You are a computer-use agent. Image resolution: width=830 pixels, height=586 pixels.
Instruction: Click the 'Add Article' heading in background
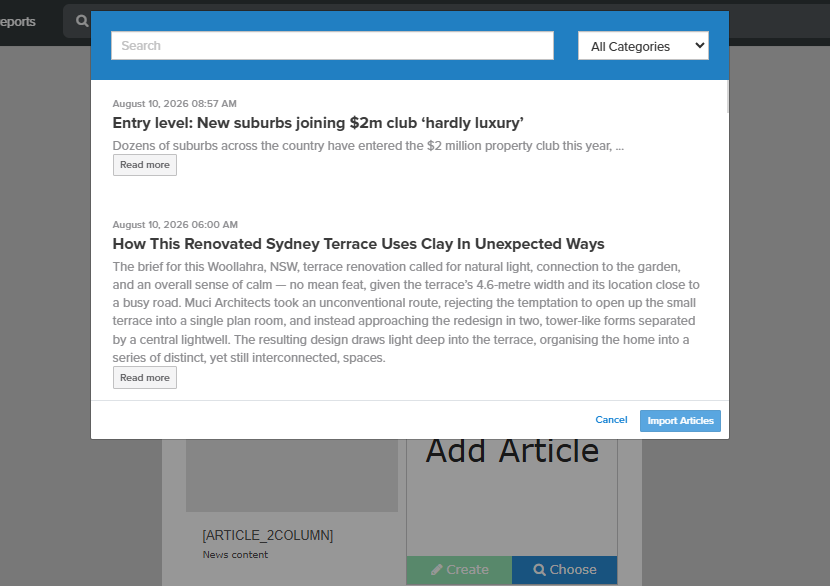pos(512,451)
